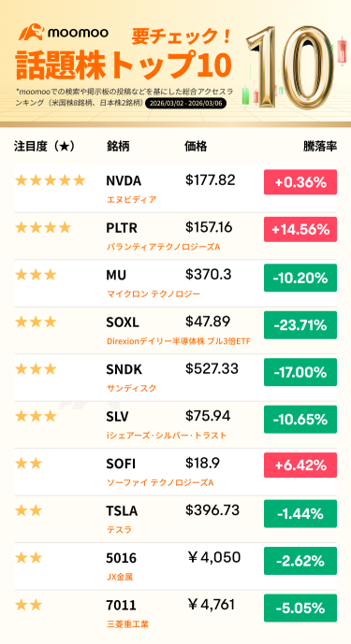Click the 騰落率 column header
The width and height of the screenshot is (351, 644).
pyautogui.click(x=320, y=146)
